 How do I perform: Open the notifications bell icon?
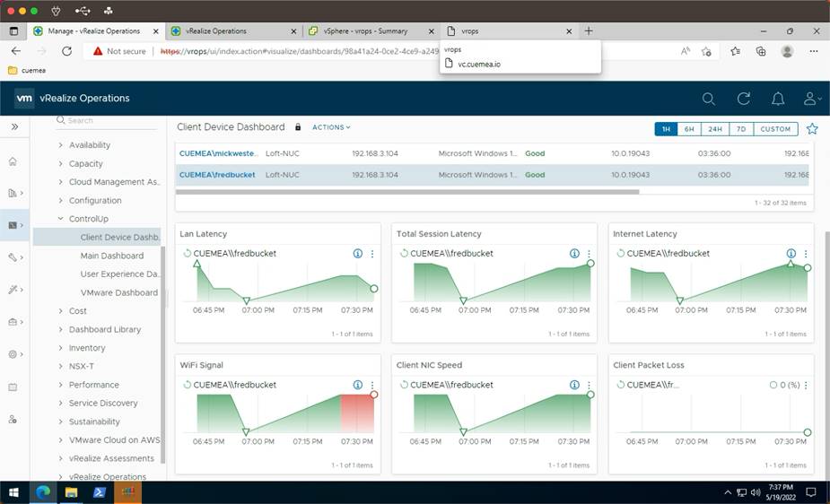778,99
